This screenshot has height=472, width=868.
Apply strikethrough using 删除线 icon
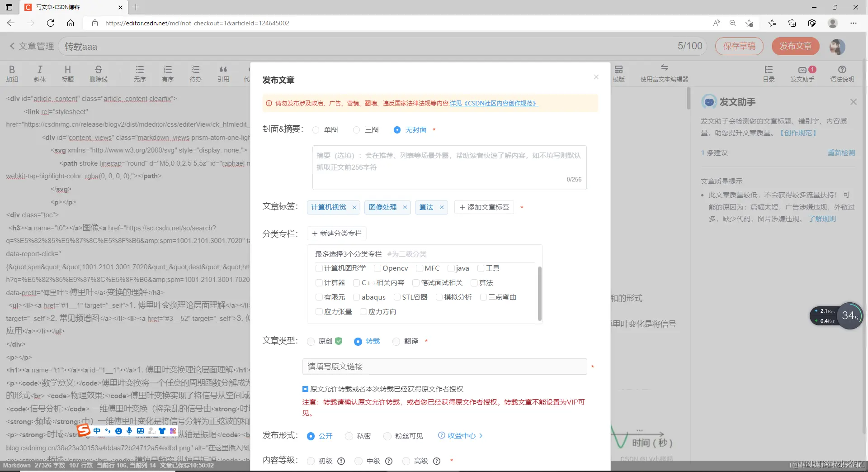click(x=99, y=72)
